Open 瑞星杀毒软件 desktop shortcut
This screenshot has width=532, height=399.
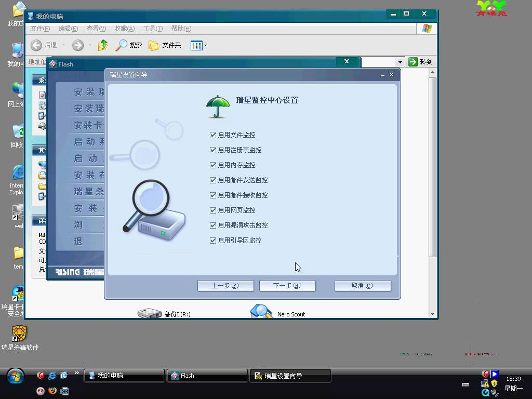(19, 338)
